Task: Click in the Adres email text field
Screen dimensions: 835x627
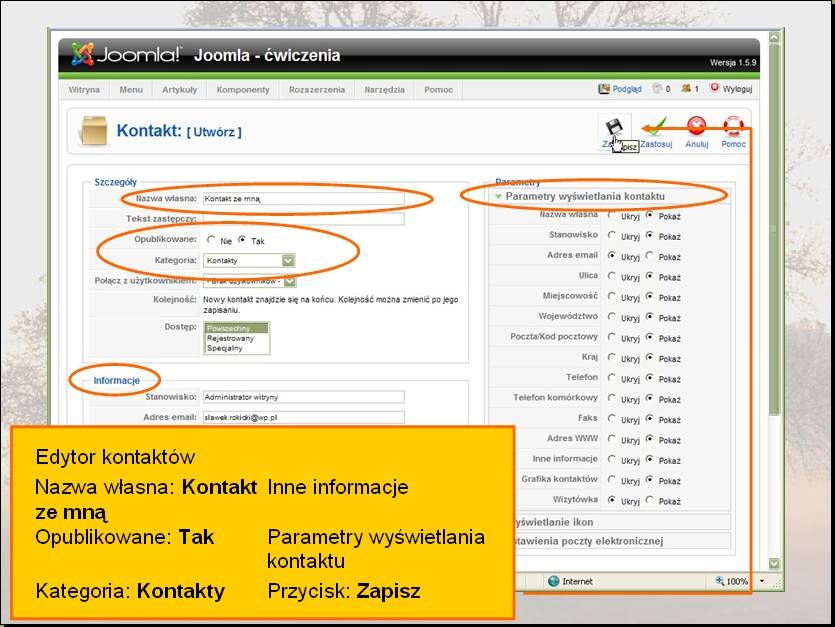Action: [x=304, y=418]
